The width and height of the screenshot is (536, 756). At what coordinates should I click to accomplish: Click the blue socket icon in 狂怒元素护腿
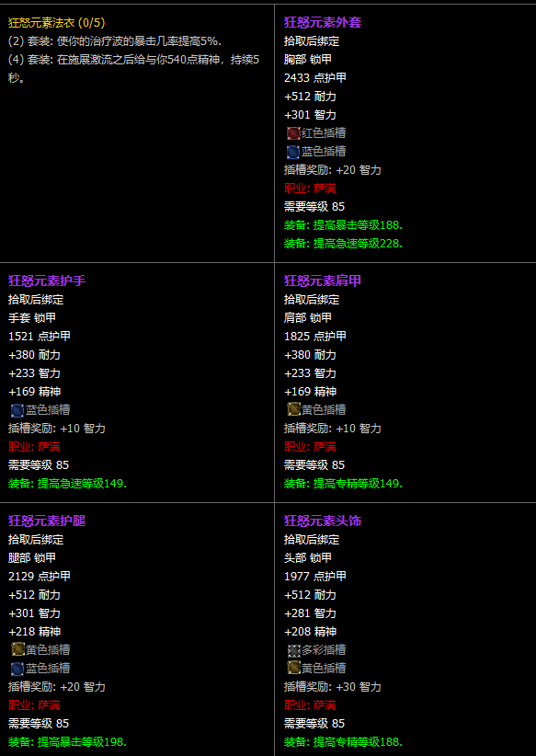point(17,669)
